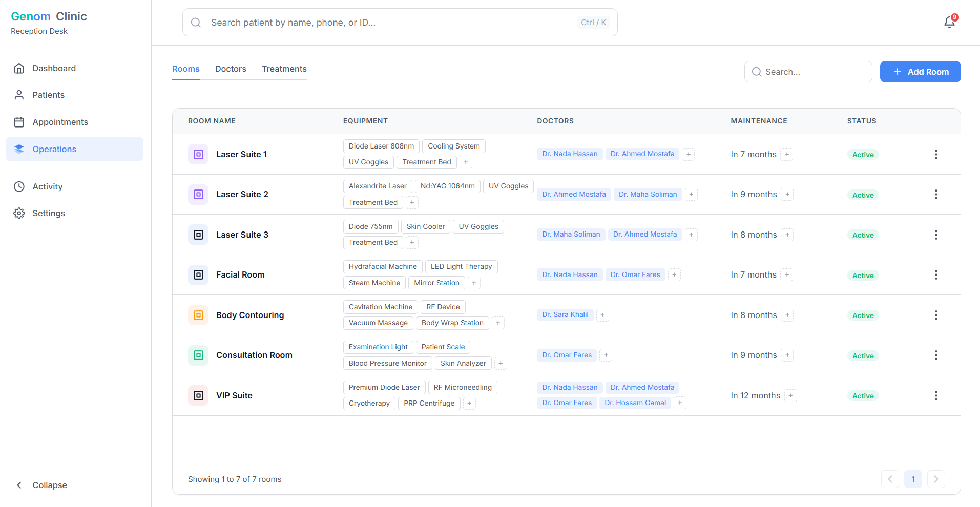980x507 pixels.
Task: Click the Facial Room icon
Action: 198,274
